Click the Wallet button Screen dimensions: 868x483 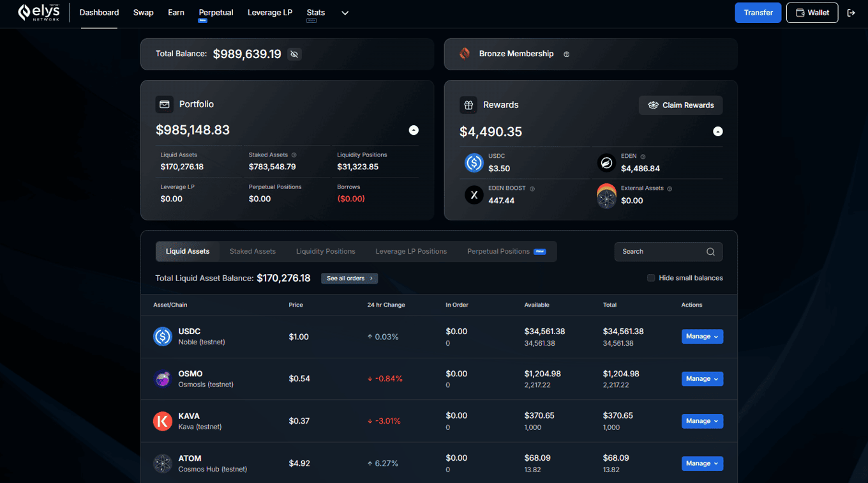812,13
